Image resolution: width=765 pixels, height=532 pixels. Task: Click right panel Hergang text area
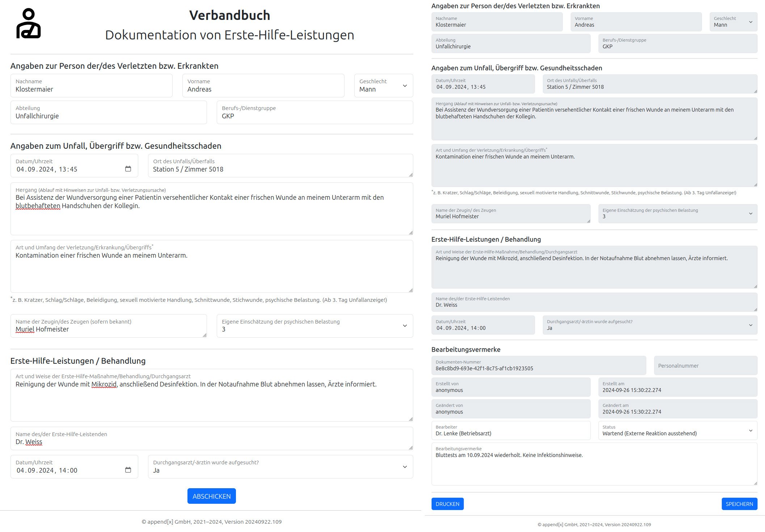[x=595, y=119]
